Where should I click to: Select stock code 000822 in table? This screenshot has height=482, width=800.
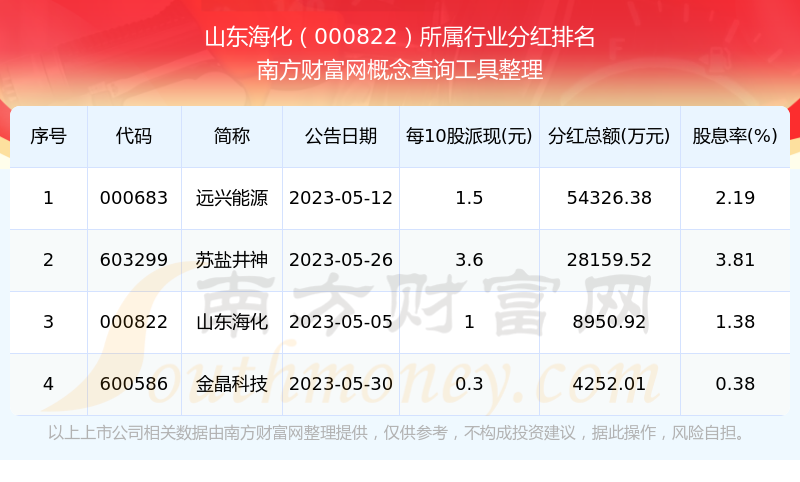click(x=134, y=322)
